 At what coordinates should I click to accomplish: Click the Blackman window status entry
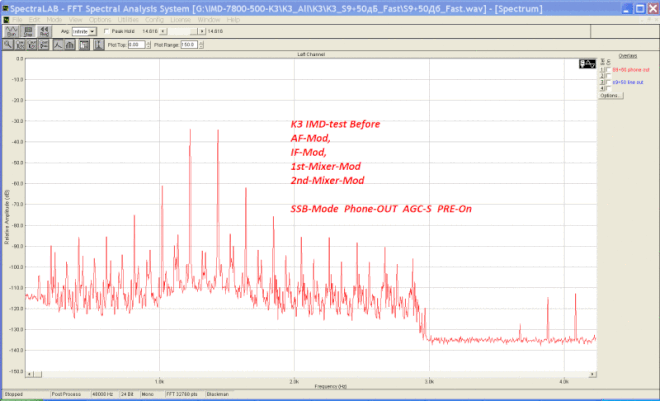pyautogui.click(x=220, y=394)
